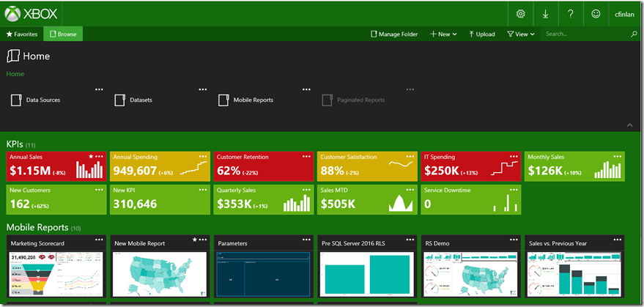Switch to the Browse tab
644x307 pixels.
coord(63,34)
